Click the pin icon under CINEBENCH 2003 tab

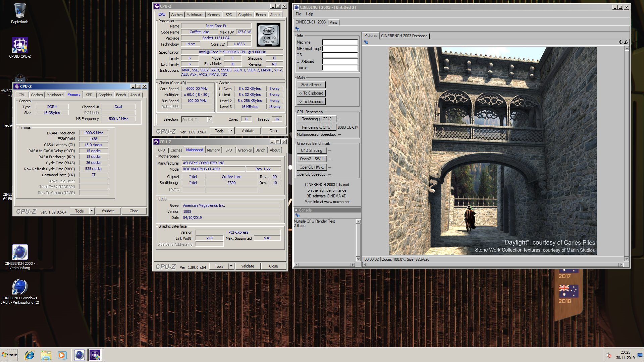pos(297,29)
